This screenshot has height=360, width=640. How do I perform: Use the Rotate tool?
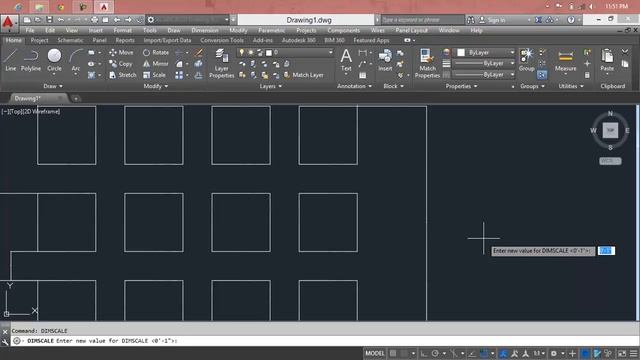point(156,52)
